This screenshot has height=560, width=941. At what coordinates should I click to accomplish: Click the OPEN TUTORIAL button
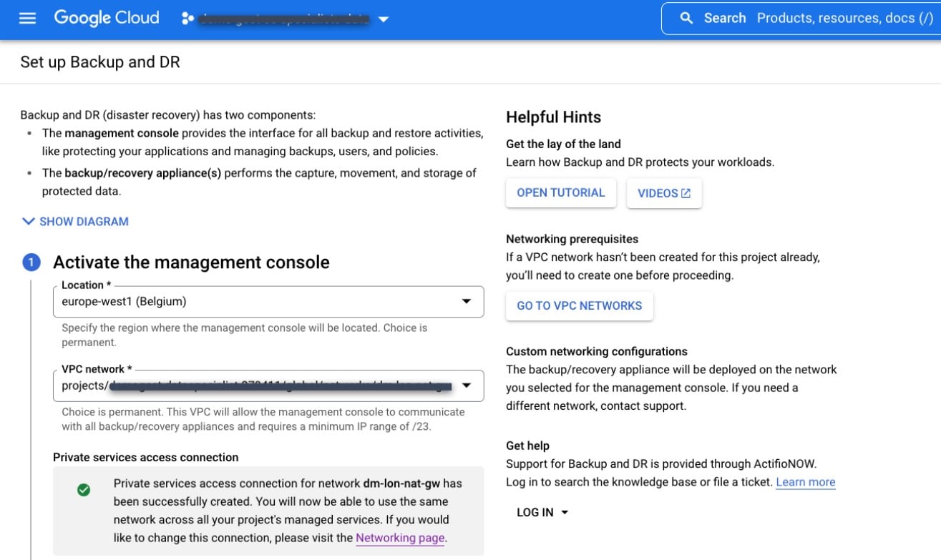click(561, 193)
